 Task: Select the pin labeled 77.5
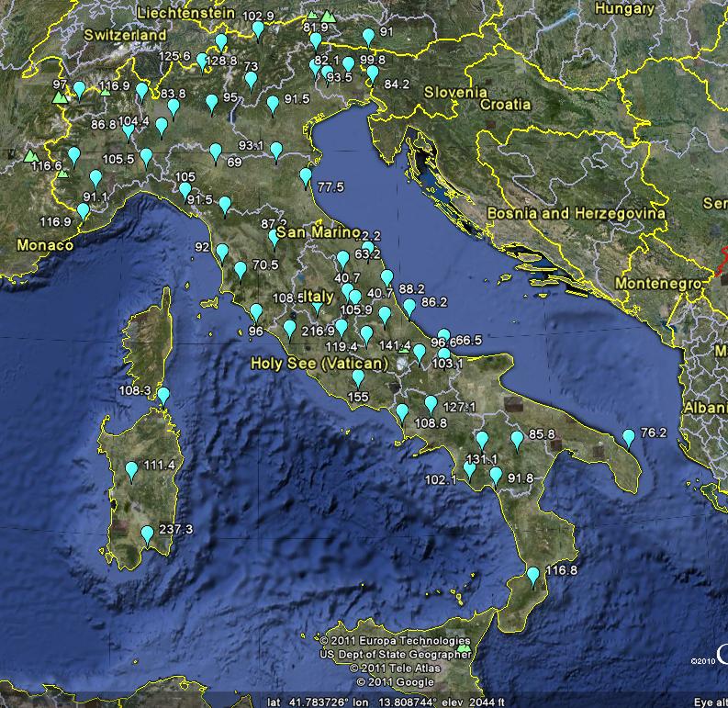[x=306, y=177]
